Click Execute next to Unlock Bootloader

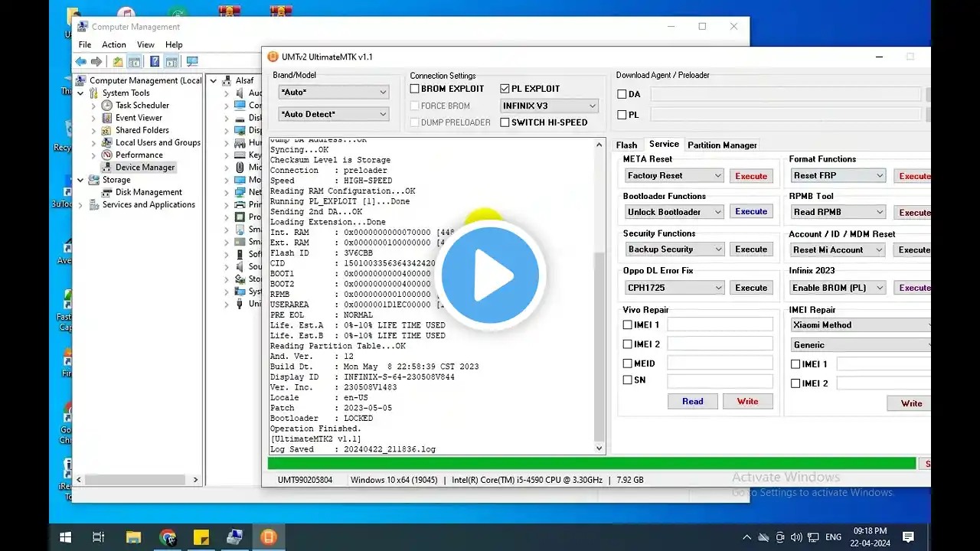point(751,212)
